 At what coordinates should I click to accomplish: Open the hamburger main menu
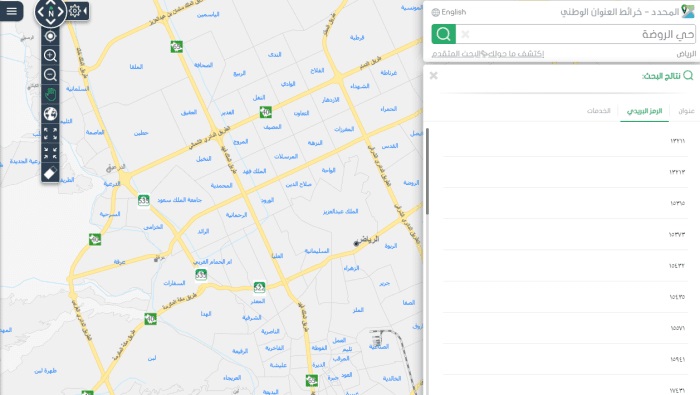[x=12, y=11]
